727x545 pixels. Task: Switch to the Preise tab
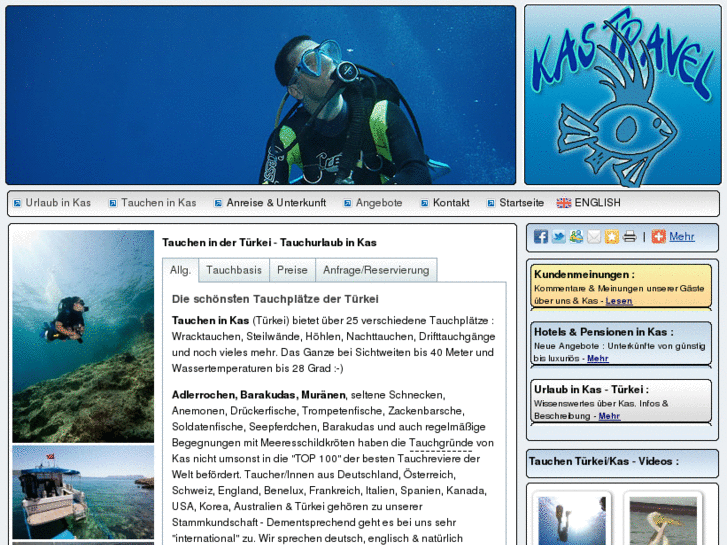(293, 270)
